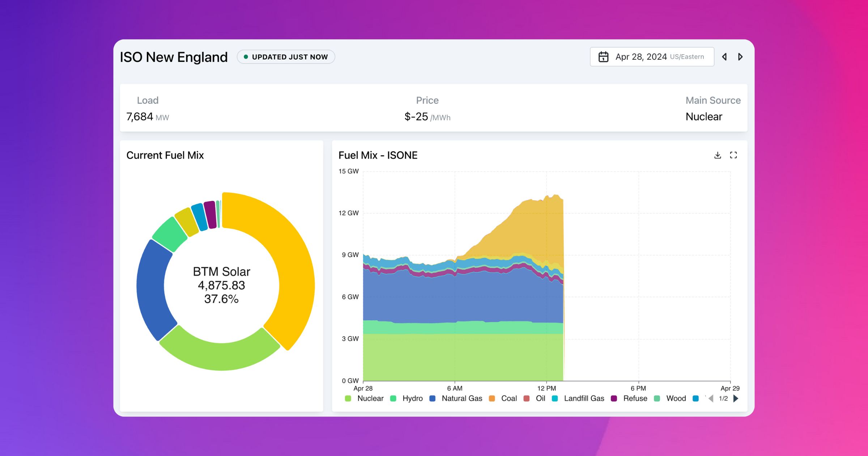Click the previous day arrow
This screenshot has height=456, width=868.
(724, 57)
